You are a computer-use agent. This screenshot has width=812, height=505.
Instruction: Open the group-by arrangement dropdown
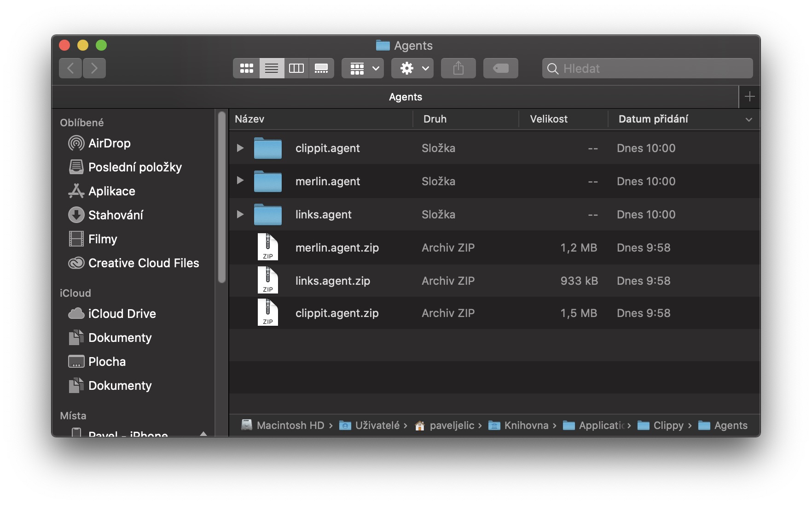tap(363, 68)
